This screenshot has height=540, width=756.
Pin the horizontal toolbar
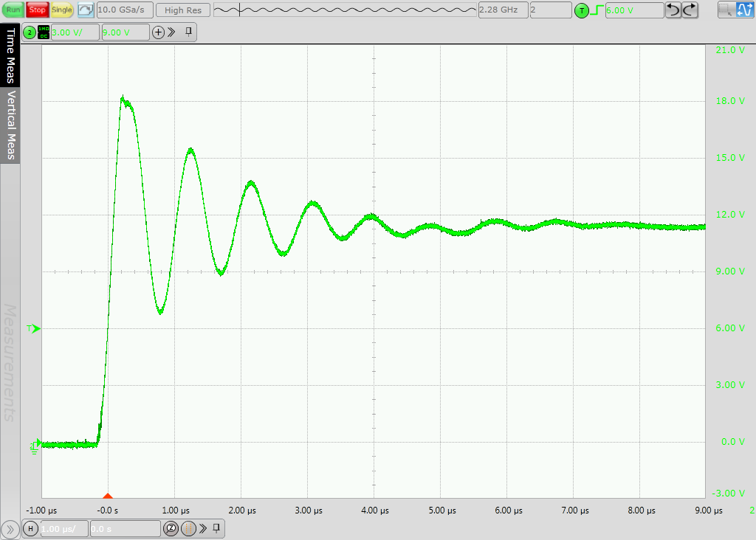[216, 528]
